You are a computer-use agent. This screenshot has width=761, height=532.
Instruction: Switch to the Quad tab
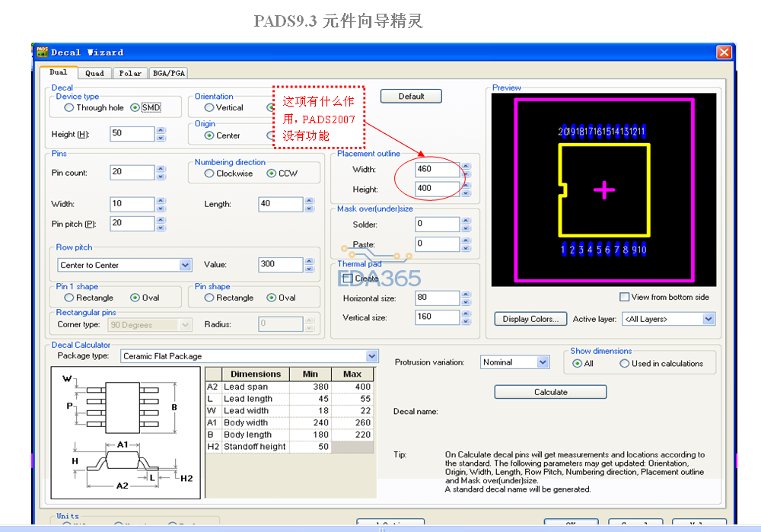pos(94,73)
